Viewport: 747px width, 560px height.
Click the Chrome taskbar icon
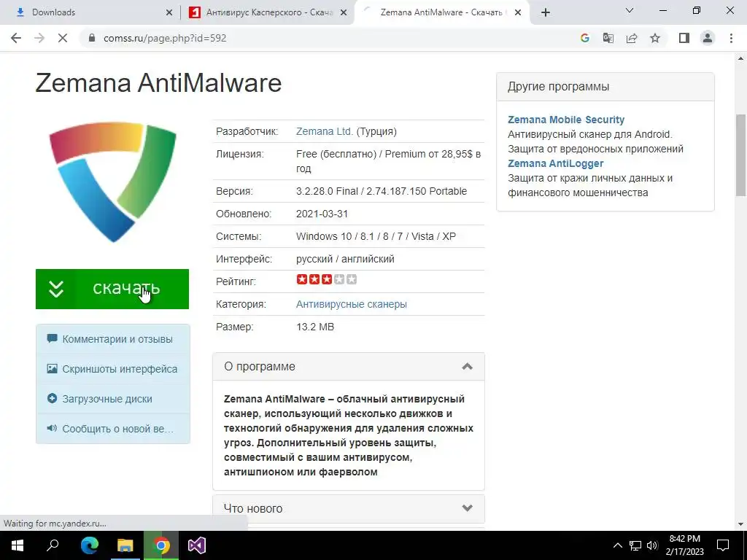(x=161, y=545)
